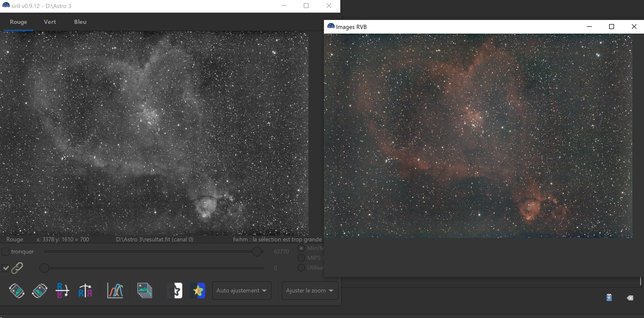The width and height of the screenshot is (644, 318).
Task: Switch to the Vert channel tab
Action: point(50,22)
